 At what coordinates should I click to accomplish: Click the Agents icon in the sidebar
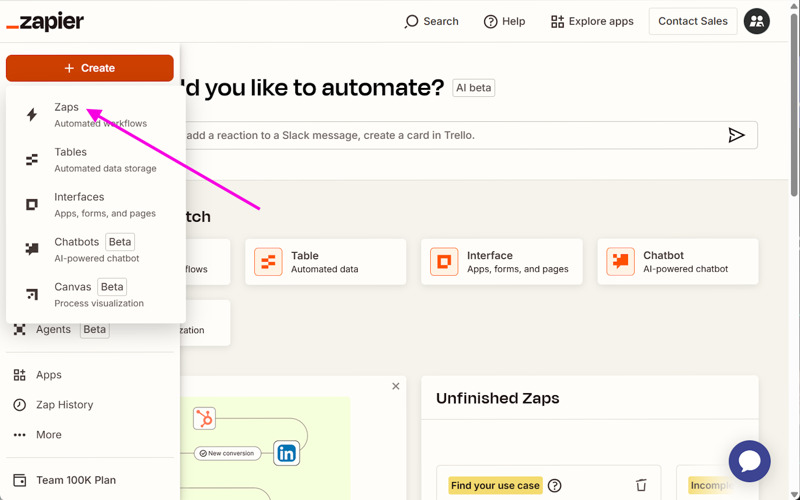pos(19,330)
